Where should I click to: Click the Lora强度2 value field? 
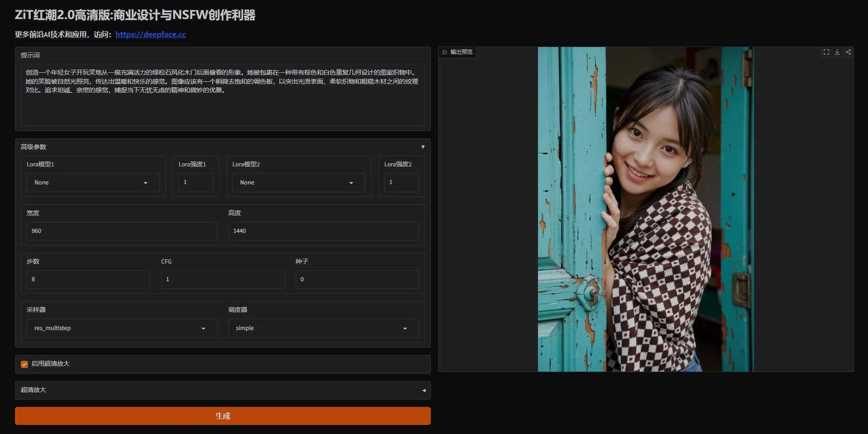(x=401, y=182)
